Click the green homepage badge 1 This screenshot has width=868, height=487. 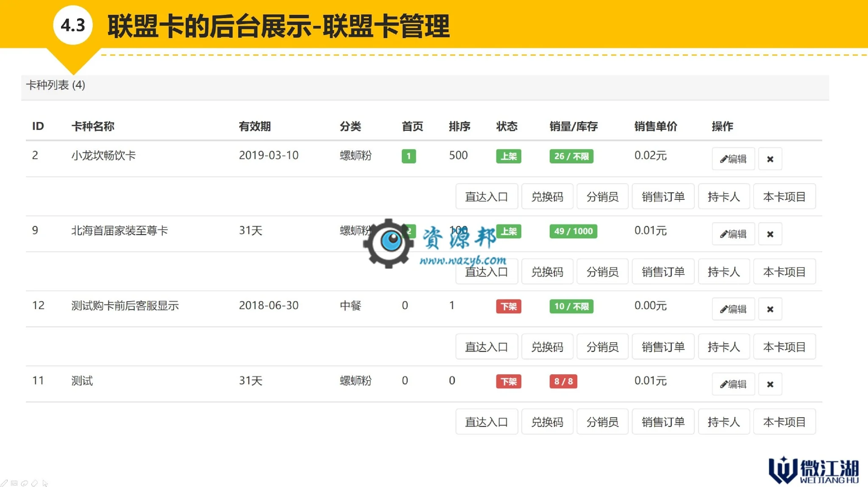coord(409,156)
